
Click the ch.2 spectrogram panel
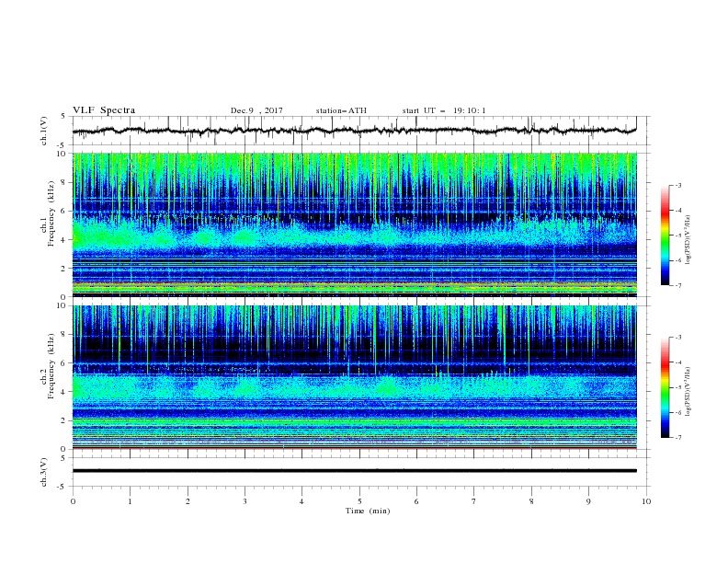[x=355, y=377]
